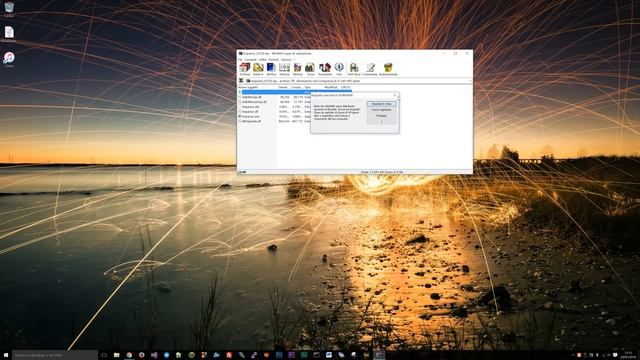The image size is (640, 360).
Task: Sort by the Compr. (packed) column header
Action: tap(297, 87)
